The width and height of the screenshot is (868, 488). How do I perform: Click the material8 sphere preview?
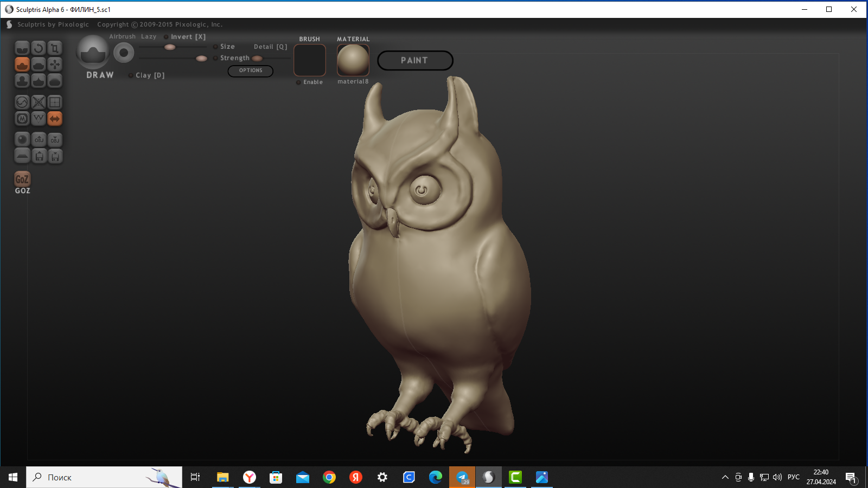point(353,60)
